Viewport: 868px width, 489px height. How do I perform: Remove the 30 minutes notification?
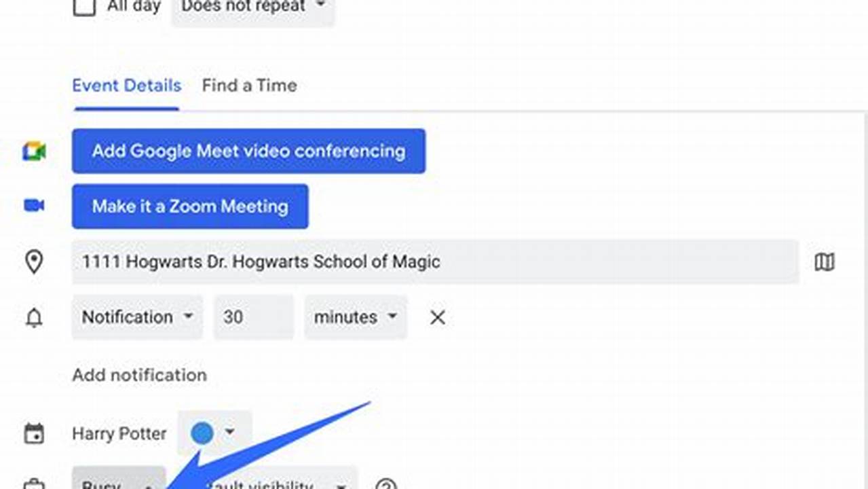(438, 317)
